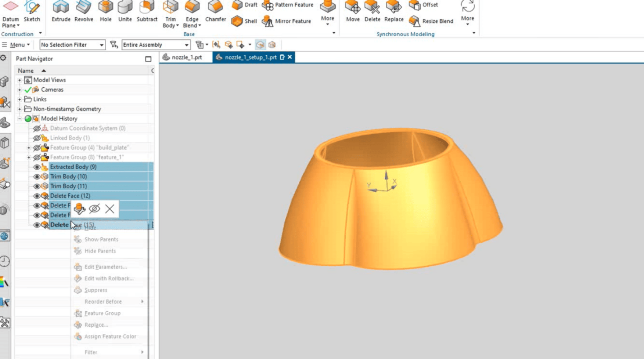
Task: Click Edit Parameters in context menu
Action: (x=105, y=267)
